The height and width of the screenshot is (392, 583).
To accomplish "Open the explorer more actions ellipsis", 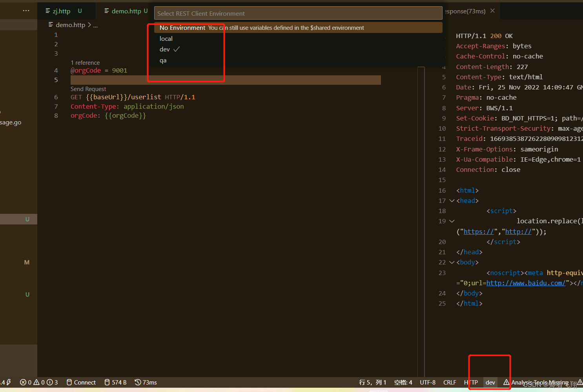I will [26, 11].
